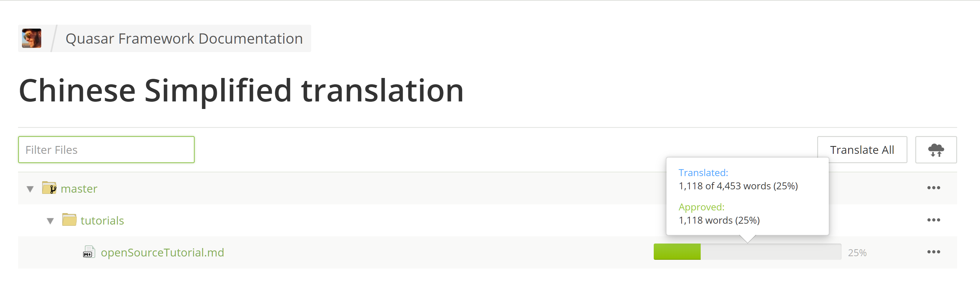Click the master branch folder icon
The width and height of the screenshot is (980, 298).
(x=49, y=188)
